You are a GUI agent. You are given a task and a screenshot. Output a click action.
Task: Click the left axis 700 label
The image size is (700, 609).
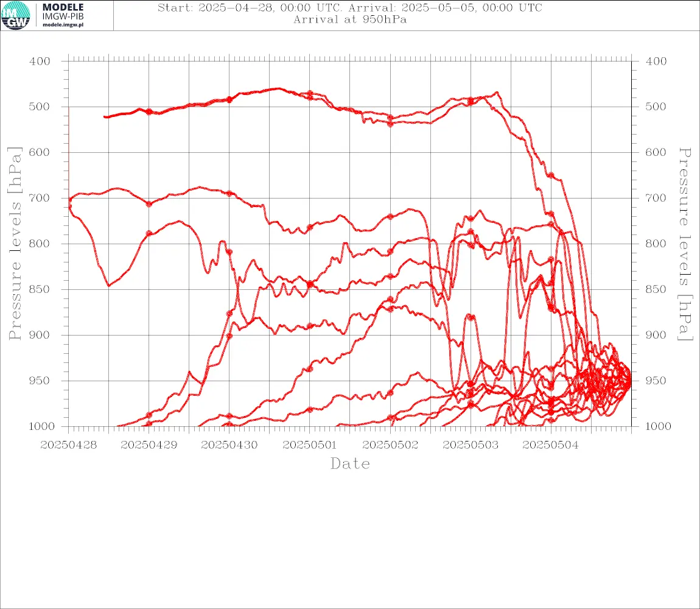(40, 198)
